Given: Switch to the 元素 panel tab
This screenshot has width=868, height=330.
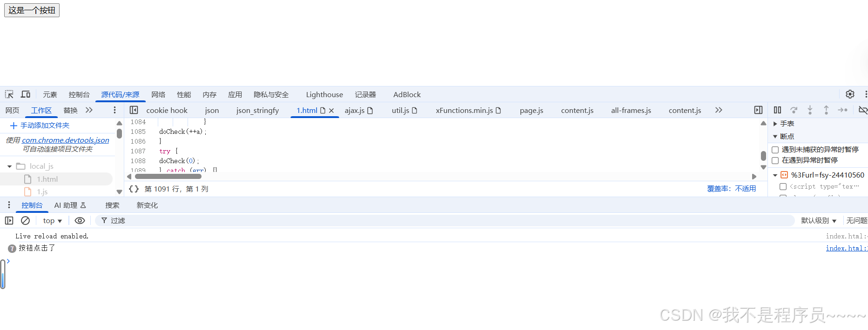Looking at the screenshot, I should point(50,94).
